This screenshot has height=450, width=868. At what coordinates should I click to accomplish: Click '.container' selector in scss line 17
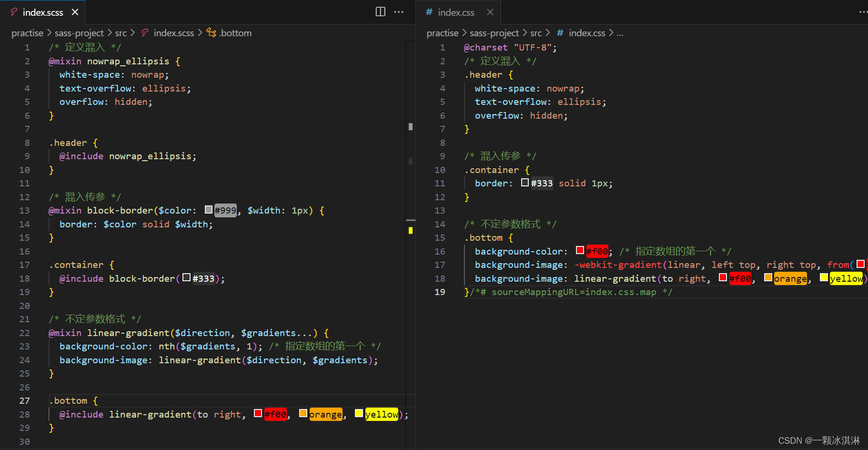(x=76, y=265)
